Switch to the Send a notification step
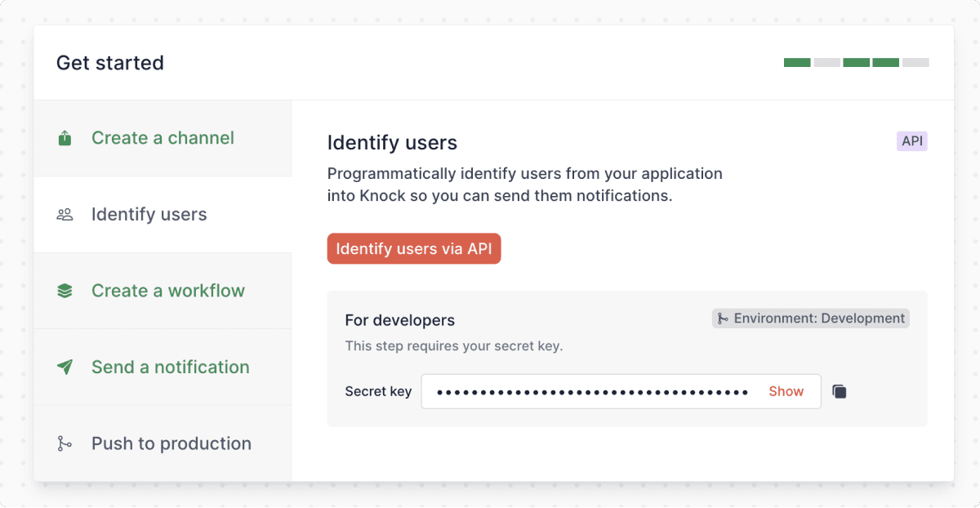980x508 pixels. click(170, 367)
